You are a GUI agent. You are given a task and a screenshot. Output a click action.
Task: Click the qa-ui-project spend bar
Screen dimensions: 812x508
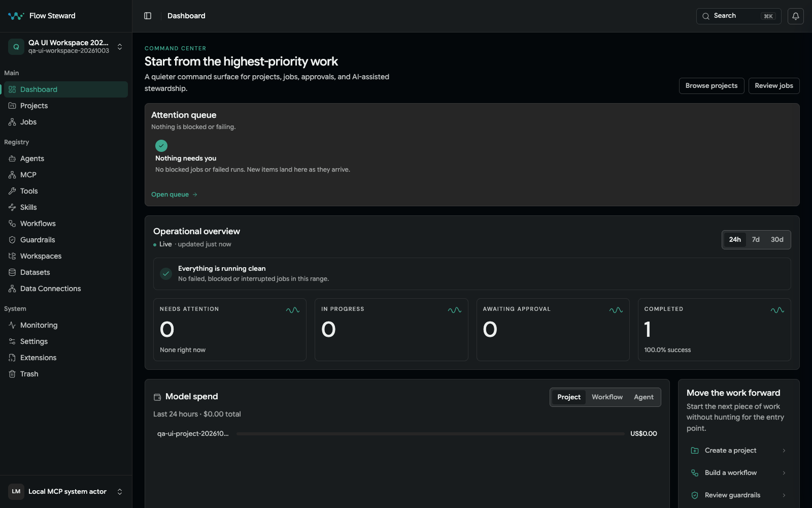pos(430,434)
